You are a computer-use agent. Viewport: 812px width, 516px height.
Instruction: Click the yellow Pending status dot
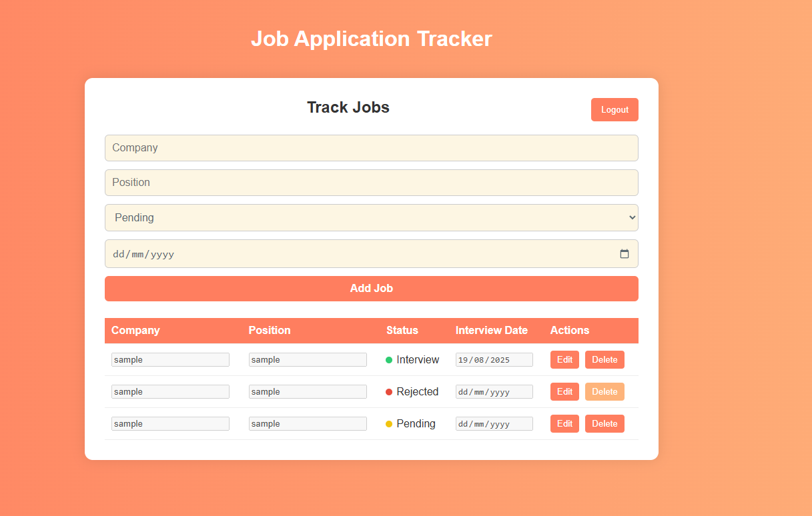click(x=389, y=424)
